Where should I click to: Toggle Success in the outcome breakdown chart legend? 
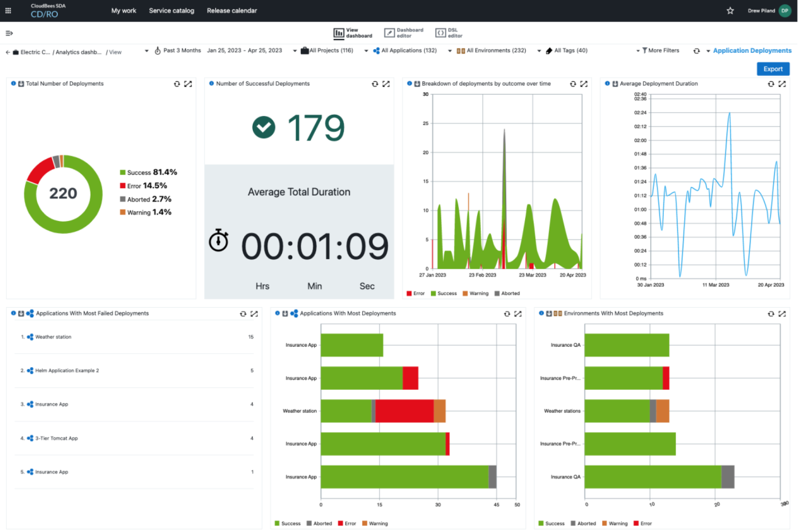point(444,293)
